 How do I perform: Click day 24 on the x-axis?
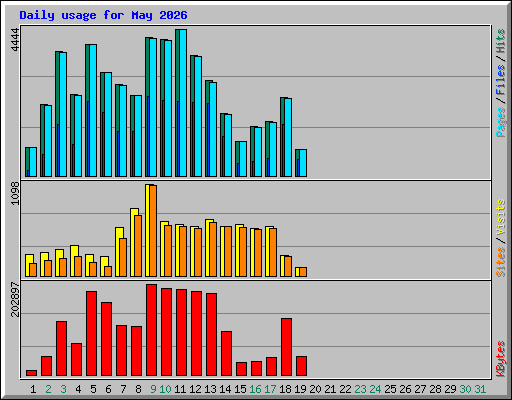click(375, 389)
